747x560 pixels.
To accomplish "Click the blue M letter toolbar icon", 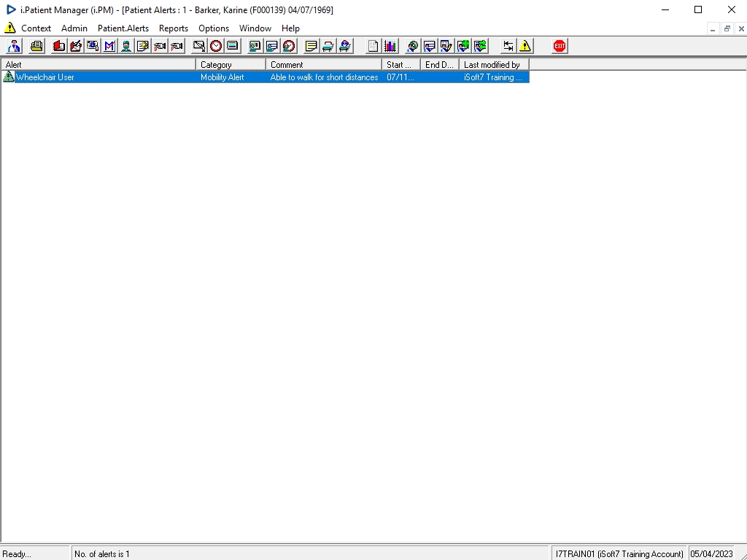I will (x=109, y=46).
